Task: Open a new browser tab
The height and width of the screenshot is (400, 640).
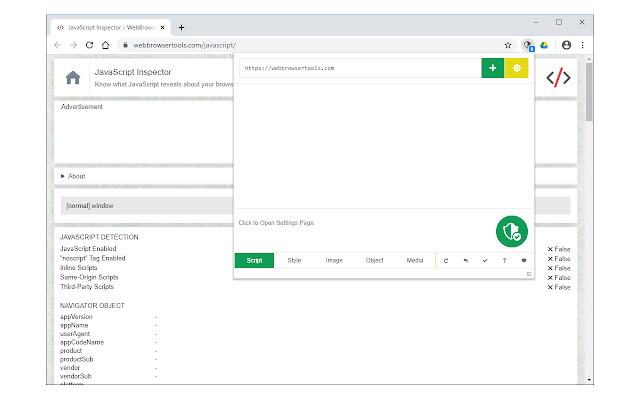Action: click(181, 27)
